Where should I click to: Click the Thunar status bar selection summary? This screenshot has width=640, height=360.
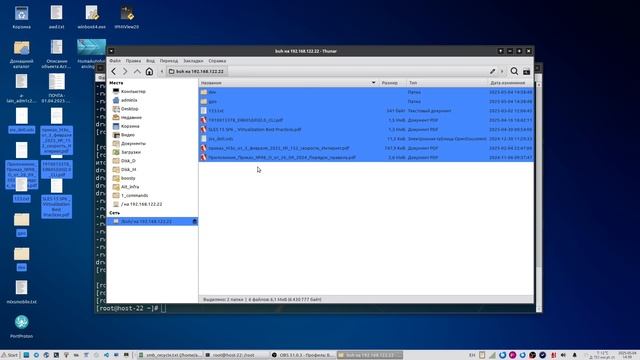tap(262, 299)
